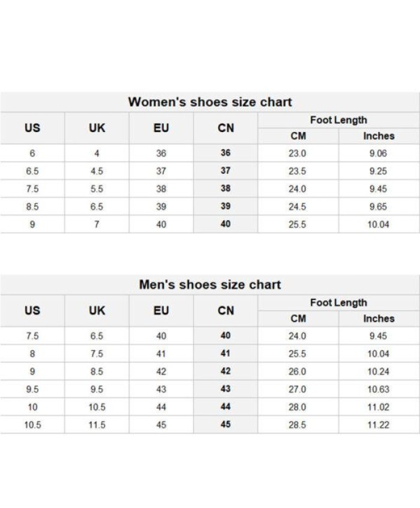
Task: Click the Men's shoes size chart title
Action: 210,285
